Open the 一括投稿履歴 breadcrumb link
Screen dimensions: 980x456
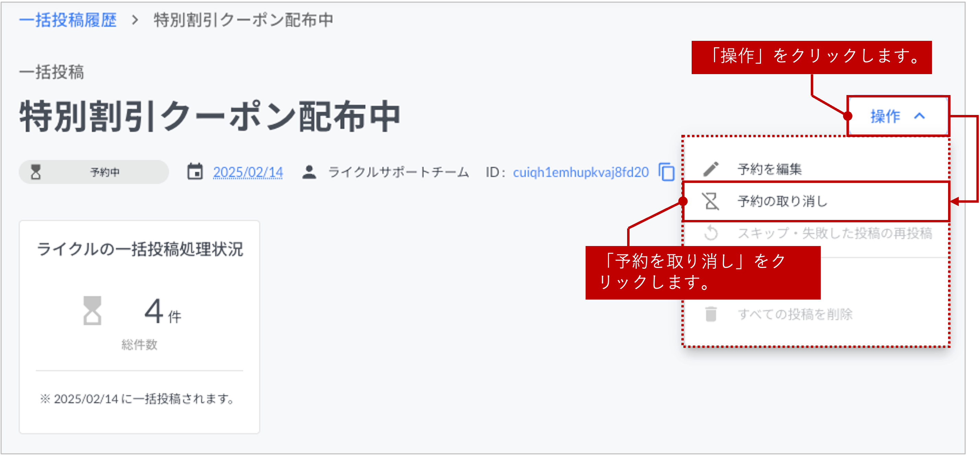tap(68, 21)
